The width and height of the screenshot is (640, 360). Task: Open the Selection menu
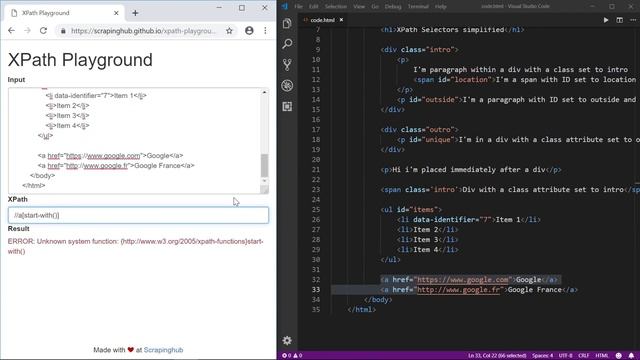click(336, 7)
